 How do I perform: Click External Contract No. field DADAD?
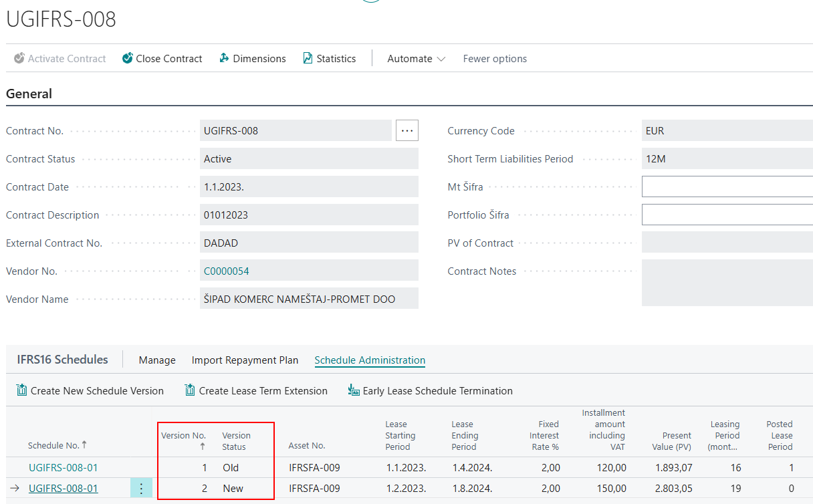pyautogui.click(x=309, y=243)
